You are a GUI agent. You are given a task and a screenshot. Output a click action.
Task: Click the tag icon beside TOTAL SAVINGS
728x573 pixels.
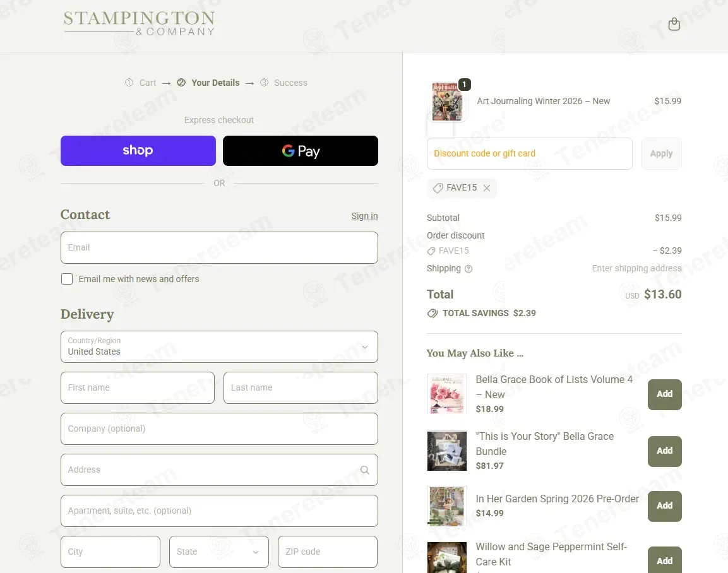click(433, 314)
